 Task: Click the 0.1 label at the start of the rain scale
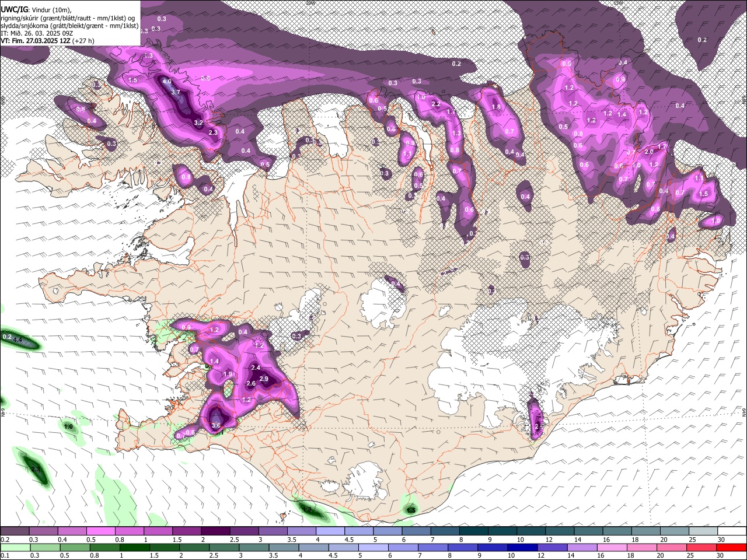pos(5,556)
